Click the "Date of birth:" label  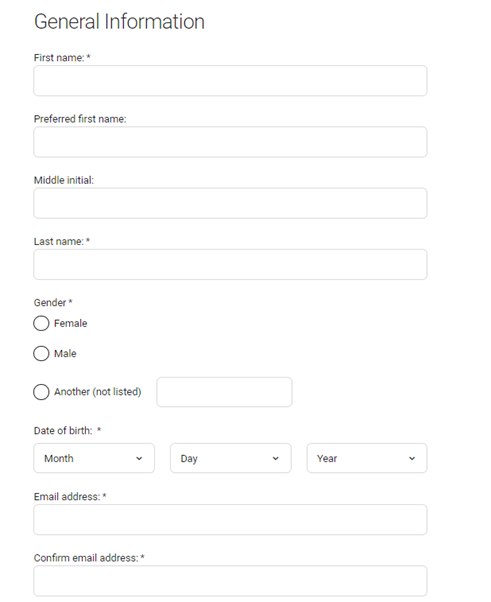click(x=63, y=431)
